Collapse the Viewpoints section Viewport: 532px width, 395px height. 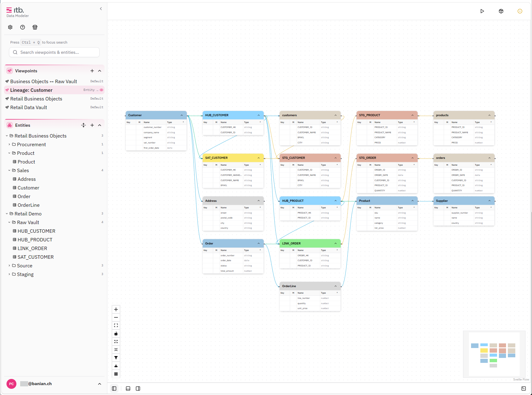click(x=100, y=71)
